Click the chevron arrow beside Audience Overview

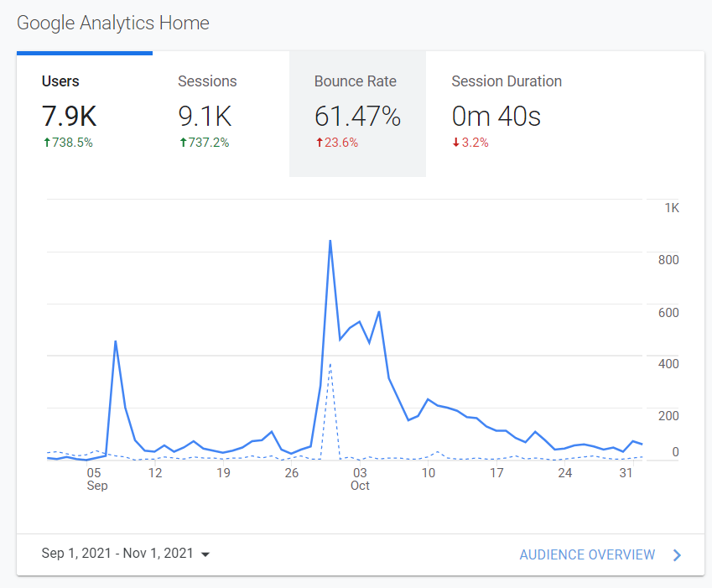(x=677, y=555)
